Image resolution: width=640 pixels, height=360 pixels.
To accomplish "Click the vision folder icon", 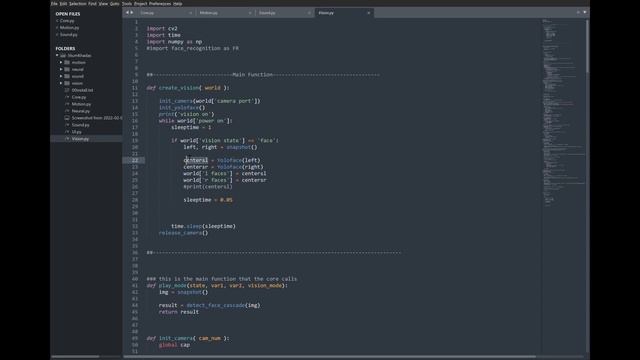I will coord(67,83).
